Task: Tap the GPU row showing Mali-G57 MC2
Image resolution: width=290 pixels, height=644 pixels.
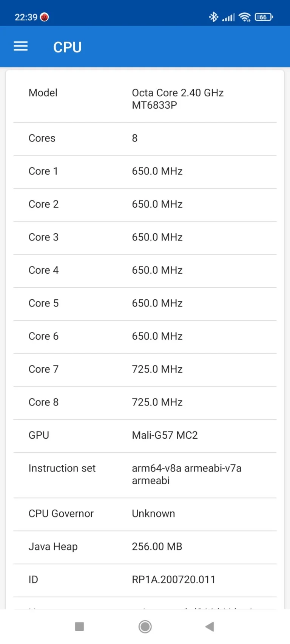Action: tap(145, 435)
